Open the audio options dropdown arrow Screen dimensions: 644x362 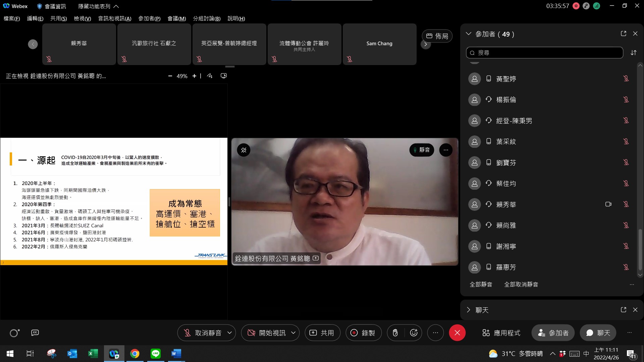pos(230,333)
